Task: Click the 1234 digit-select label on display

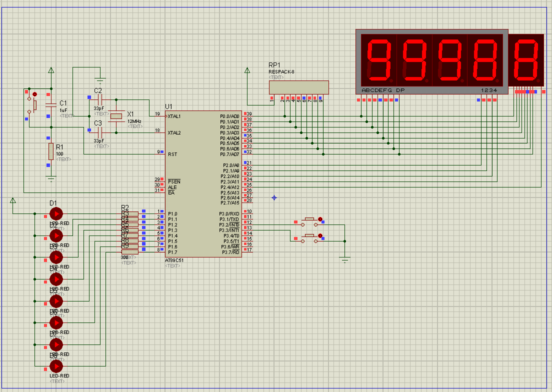Action: (489, 90)
